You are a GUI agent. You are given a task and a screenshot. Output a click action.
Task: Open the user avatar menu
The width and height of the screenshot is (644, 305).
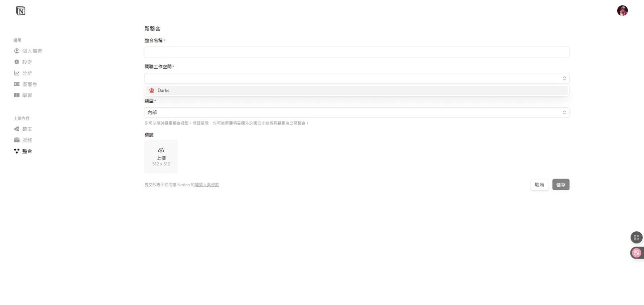click(x=622, y=11)
